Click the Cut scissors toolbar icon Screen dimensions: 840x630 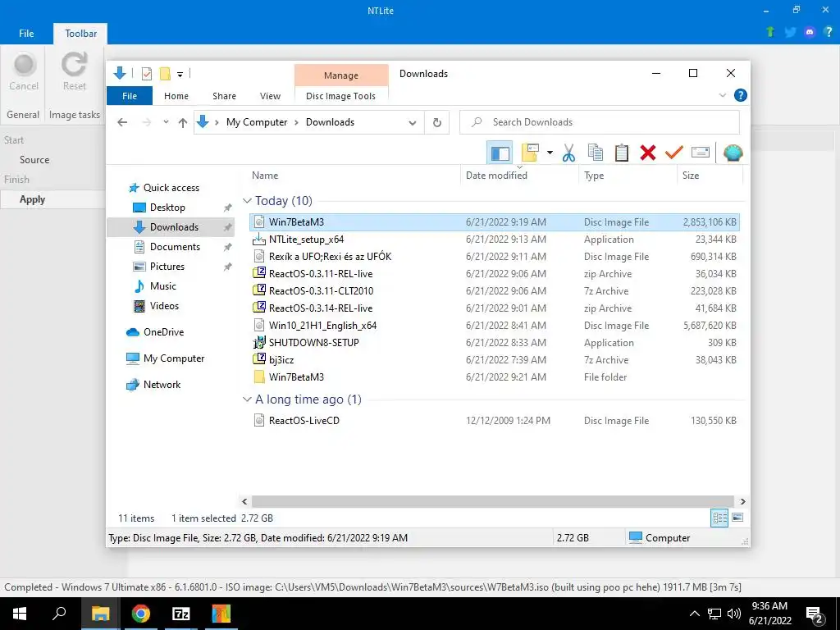point(568,153)
